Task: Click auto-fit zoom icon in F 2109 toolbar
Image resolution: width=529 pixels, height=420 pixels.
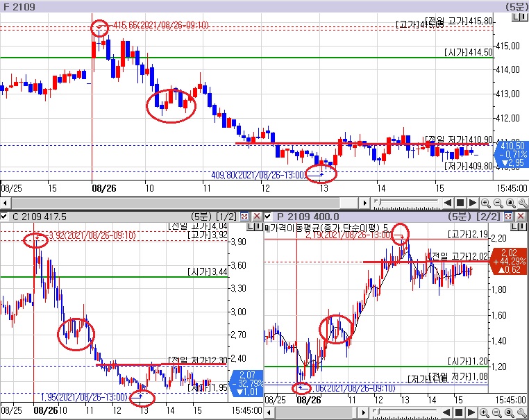Action: [510, 203]
